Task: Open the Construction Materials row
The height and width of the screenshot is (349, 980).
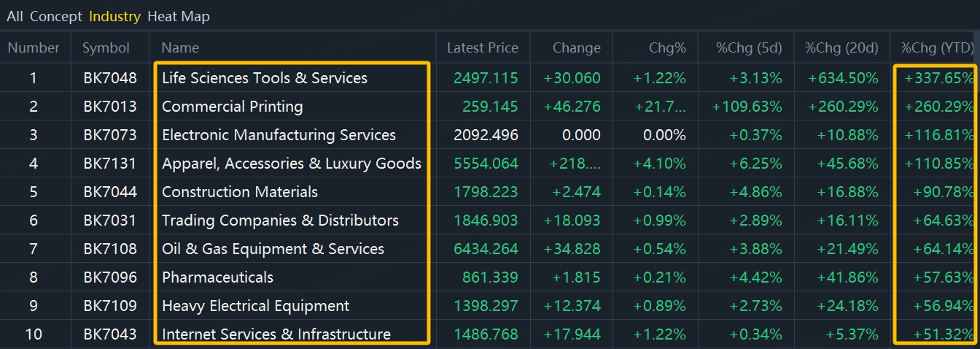Action: [x=239, y=192]
